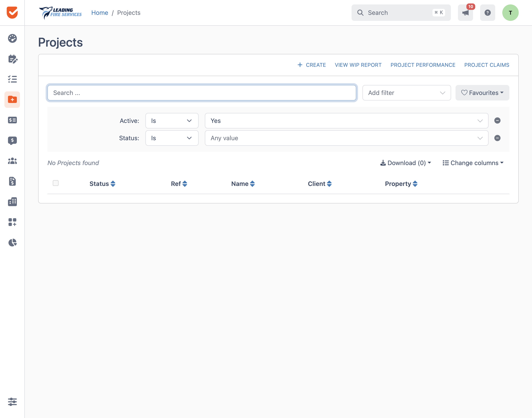Click the global Search box in top bar
Screen dimensions: 532x418
coord(401,13)
